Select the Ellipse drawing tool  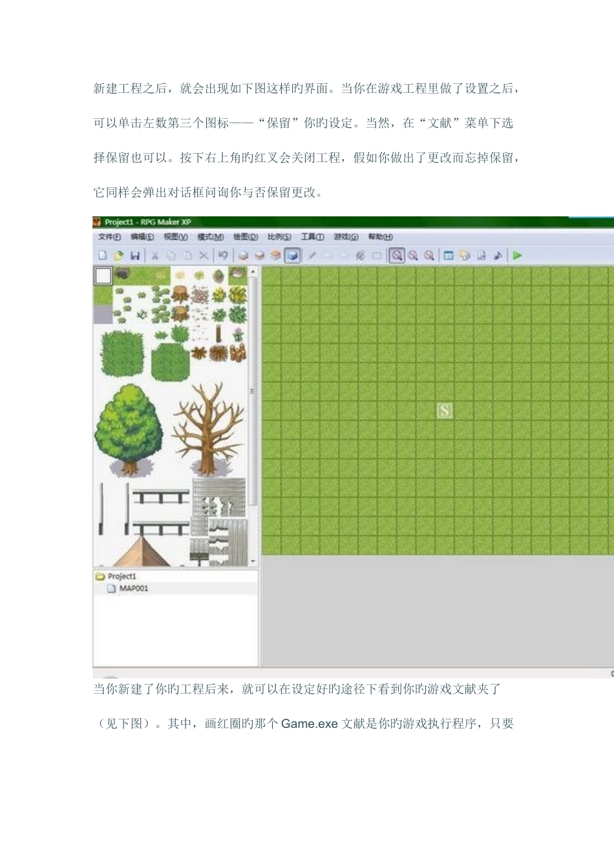click(x=344, y=256)
